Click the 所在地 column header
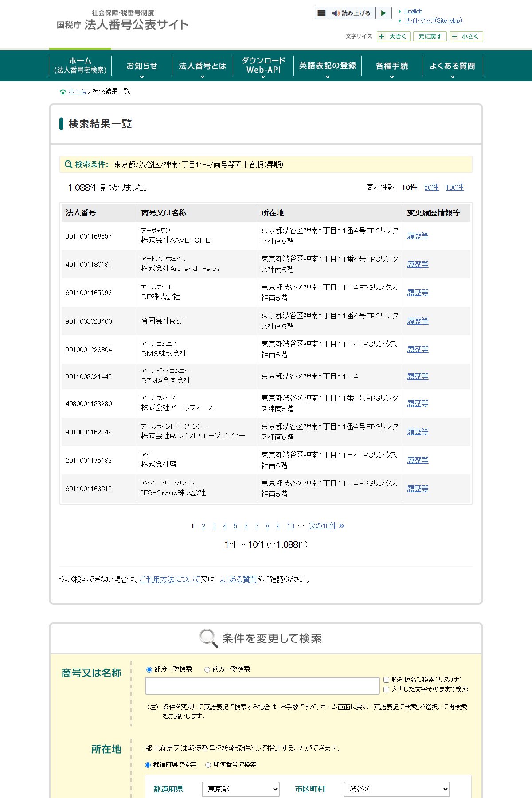532x798 pixels. pos(329,213)
